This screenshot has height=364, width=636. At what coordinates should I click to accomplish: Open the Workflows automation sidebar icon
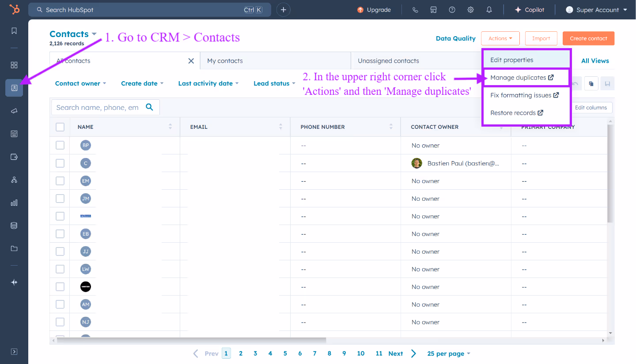14,180
